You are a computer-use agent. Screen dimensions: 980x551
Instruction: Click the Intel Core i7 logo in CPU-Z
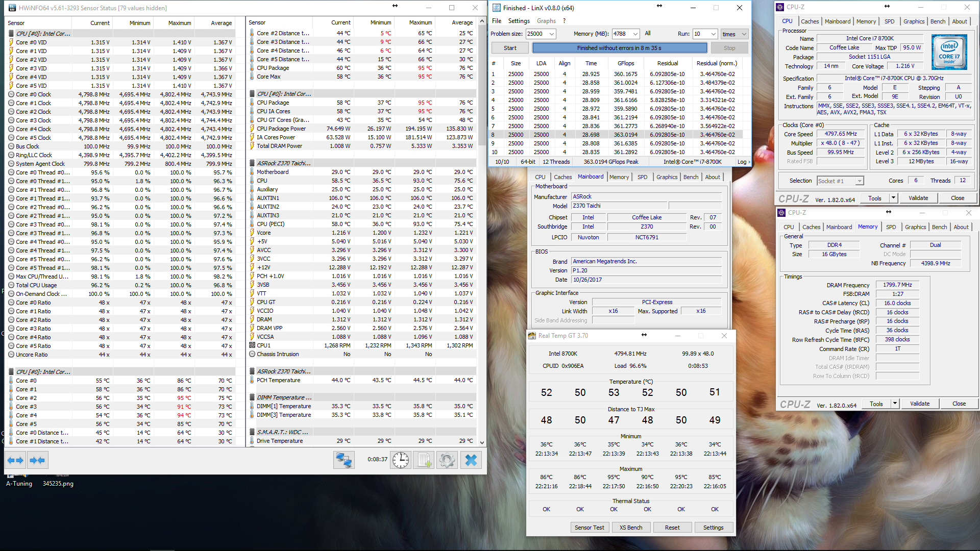tap(949, 52)
